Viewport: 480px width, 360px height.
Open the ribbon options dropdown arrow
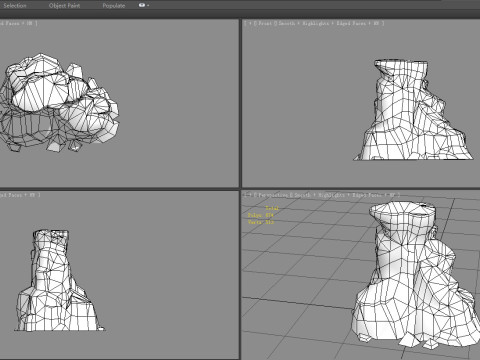pos(148,6)
